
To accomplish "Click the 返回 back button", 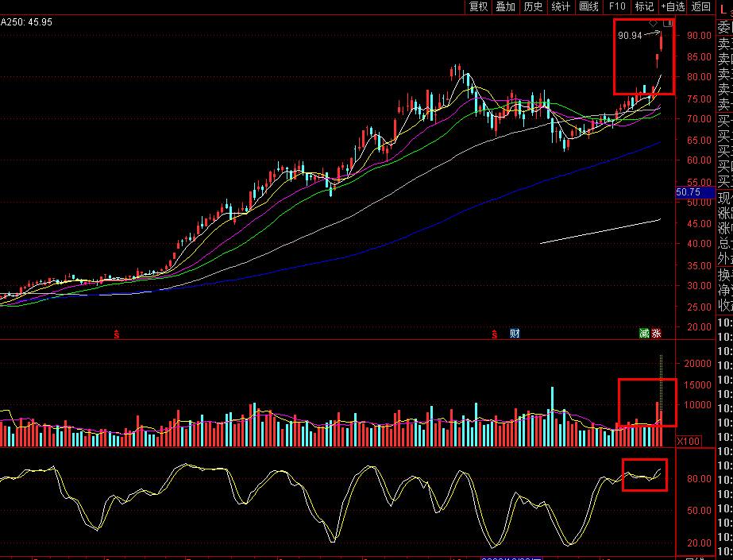I will pos(700,7).
